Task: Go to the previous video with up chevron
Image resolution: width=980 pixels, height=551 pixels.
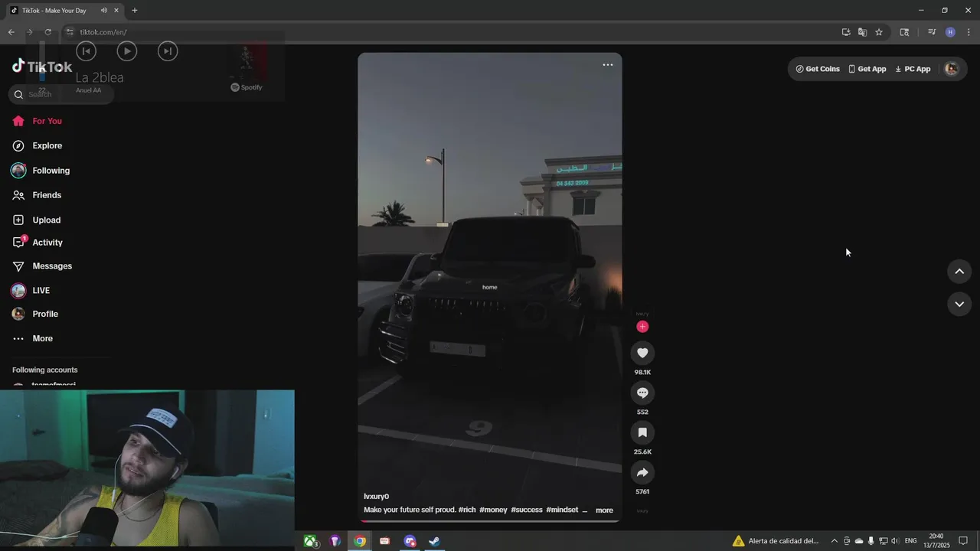Action: [959, 272]
